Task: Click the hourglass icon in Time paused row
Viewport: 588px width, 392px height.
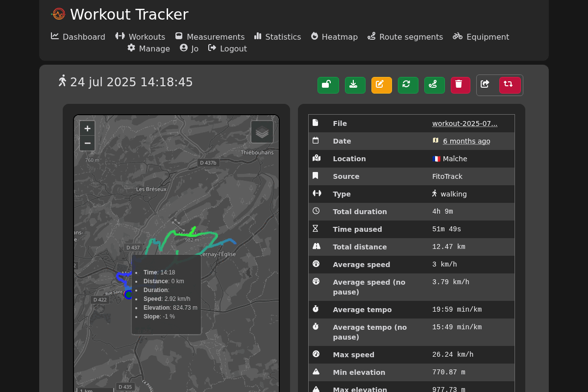Action: 316,228
